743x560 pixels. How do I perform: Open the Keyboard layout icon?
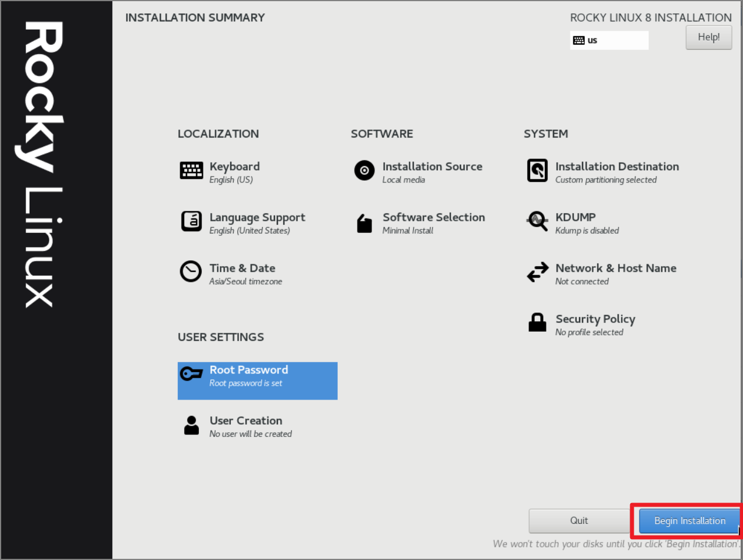191,170
